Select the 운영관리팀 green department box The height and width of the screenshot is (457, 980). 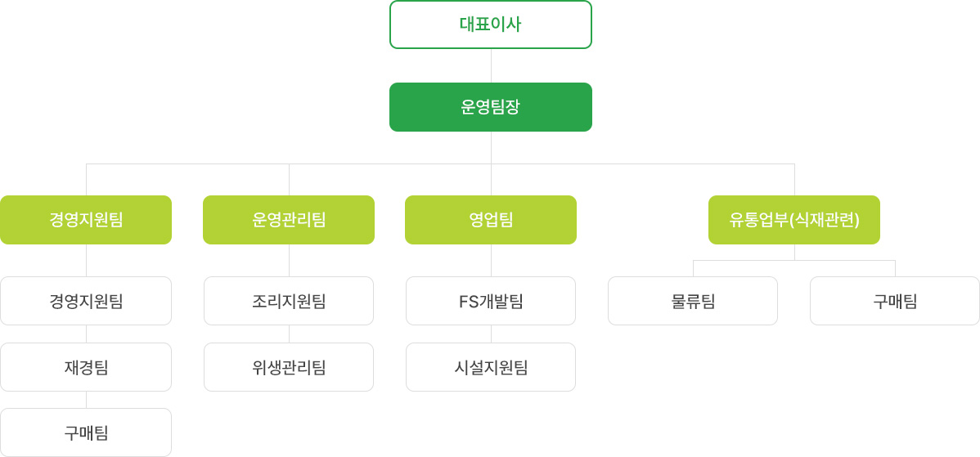click(289, 220)
